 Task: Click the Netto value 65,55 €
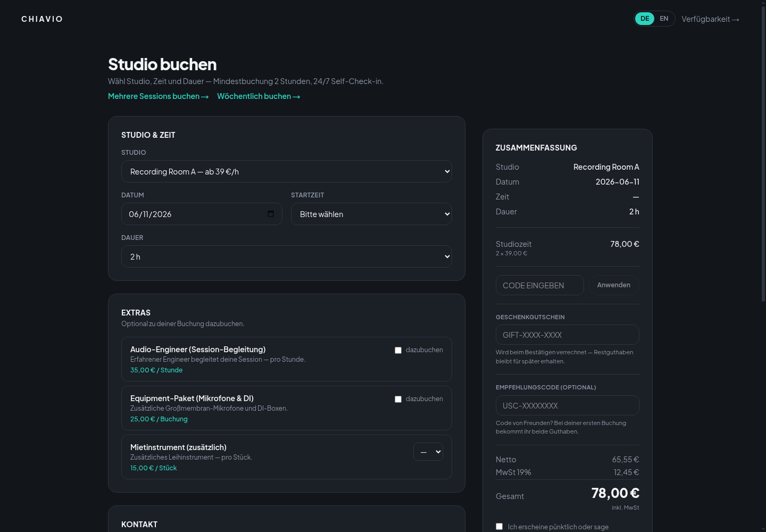pyautogui.click(x=626, y=460)
